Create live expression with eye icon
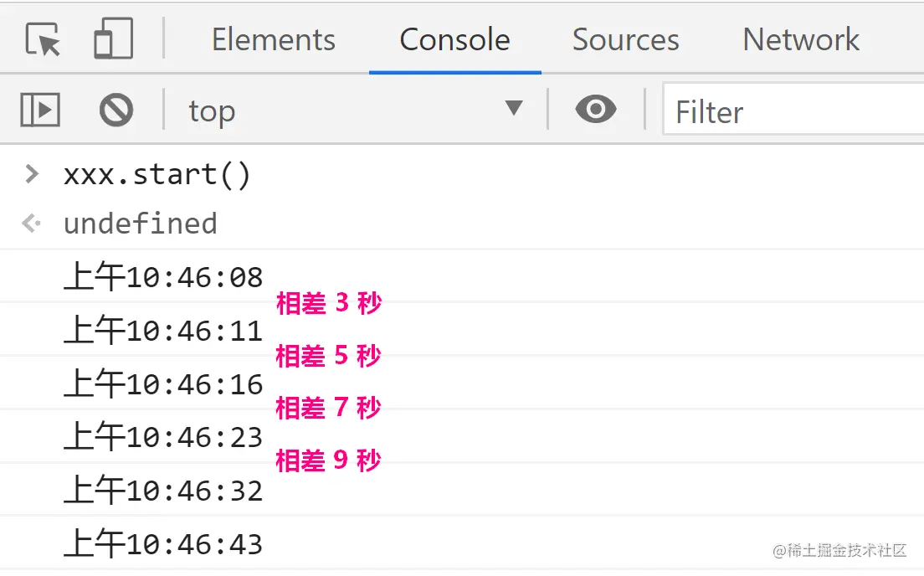Screen dimensions: 924x576 click(596, 110)
